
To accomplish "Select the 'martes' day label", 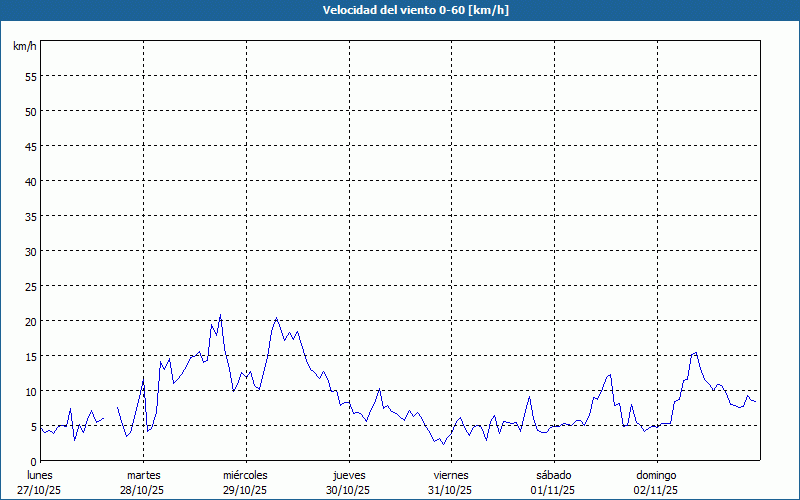I will (x=143, y=475).
